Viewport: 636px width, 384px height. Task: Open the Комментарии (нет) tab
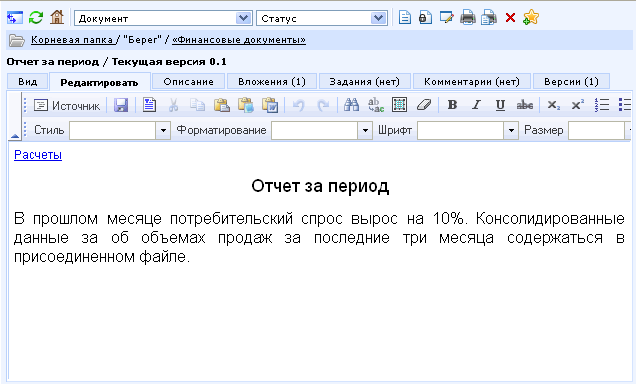pos(472,82)
